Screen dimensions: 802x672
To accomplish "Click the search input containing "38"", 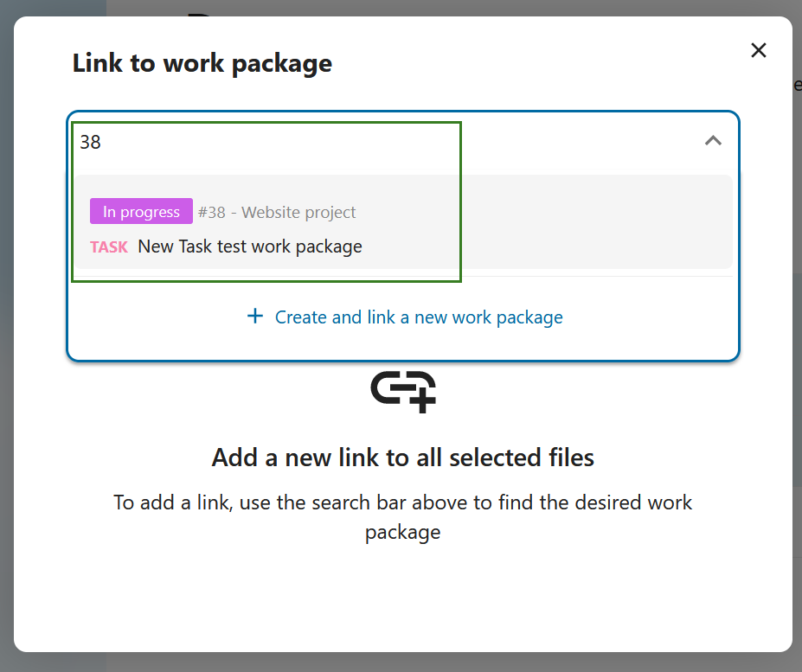I will (x=260, y=142).
